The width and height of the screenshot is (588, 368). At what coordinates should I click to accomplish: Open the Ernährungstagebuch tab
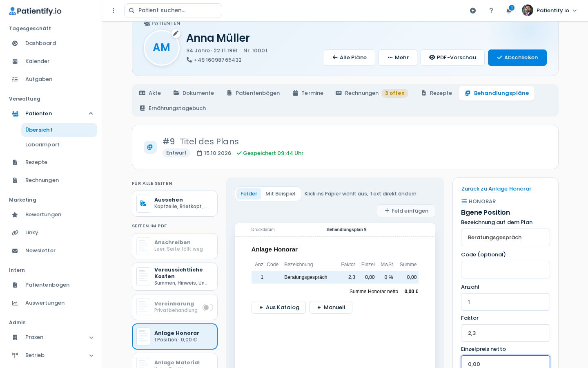[x=172, y=108]
